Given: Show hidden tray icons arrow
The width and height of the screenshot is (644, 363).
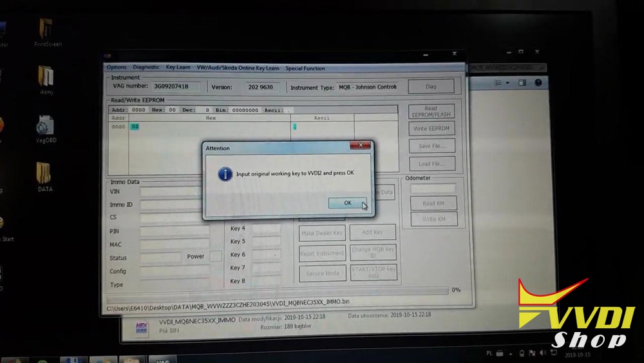Looking at the screenshot, I should click(x=511, y=353).
